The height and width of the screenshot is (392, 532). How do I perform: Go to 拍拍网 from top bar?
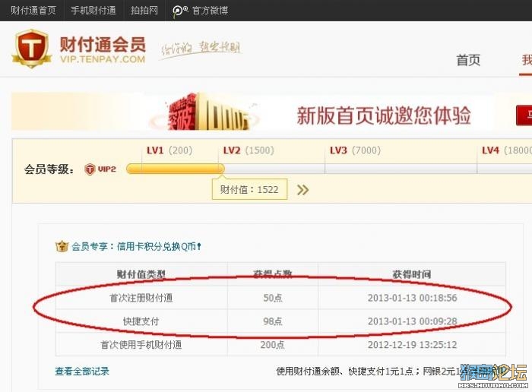pos(144,11)
